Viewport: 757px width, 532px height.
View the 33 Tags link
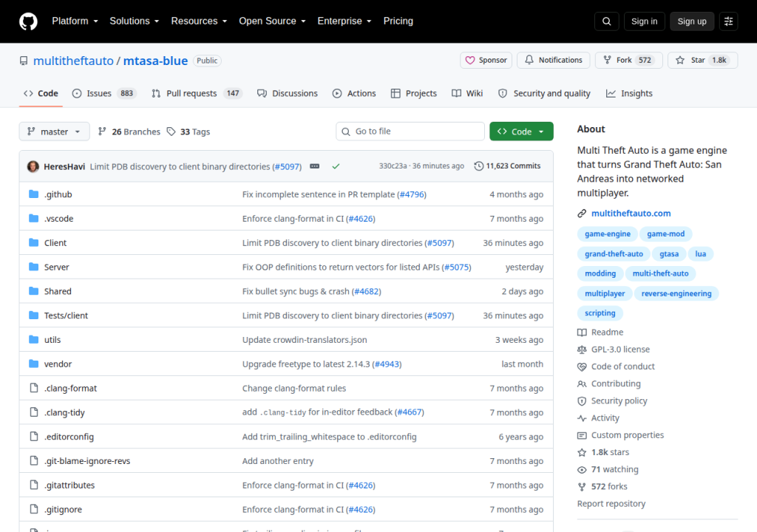point(189,132)
